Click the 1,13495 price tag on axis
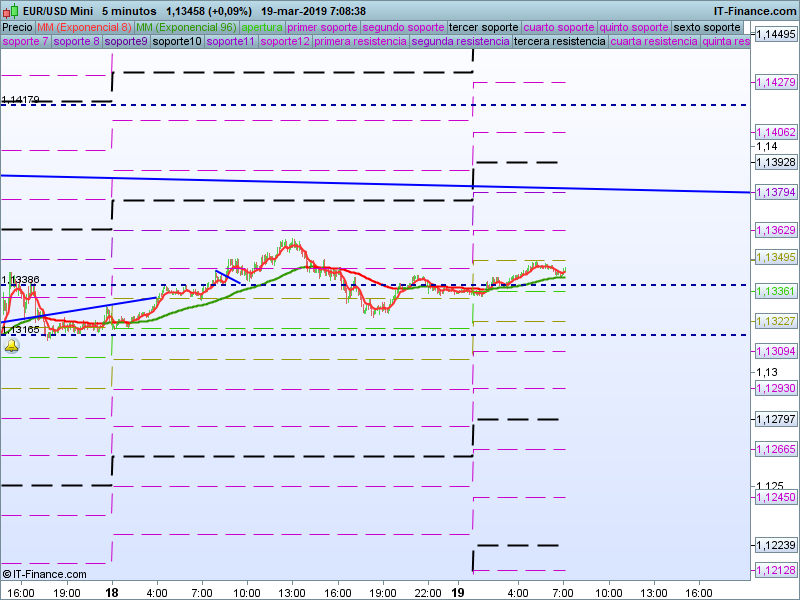The width and height of the screenshot is (800, 600). pos(776,258)
